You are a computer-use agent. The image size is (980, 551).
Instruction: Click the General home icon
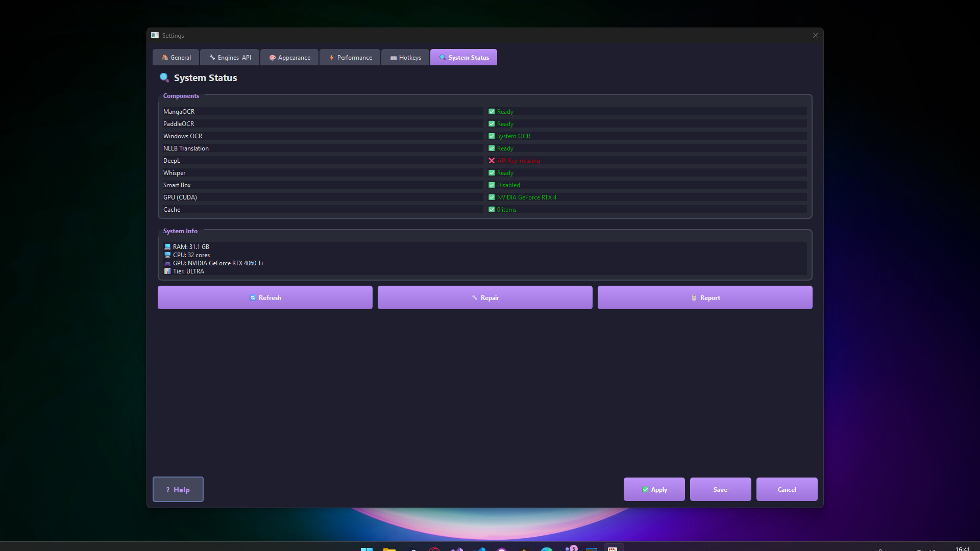pyautogui.click(x=166, y=57)
